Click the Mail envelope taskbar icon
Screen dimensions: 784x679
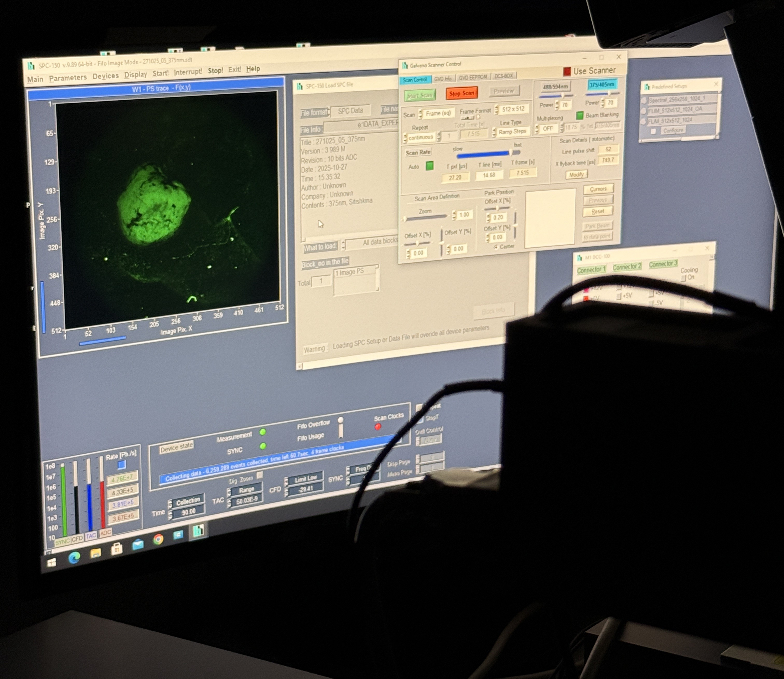(138, 544)
